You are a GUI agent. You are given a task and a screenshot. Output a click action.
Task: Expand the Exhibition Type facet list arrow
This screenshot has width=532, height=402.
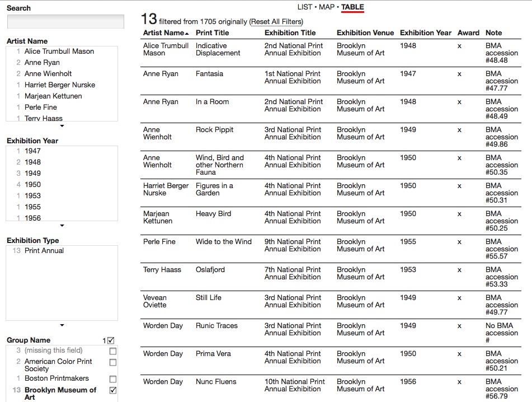point(62,325)
